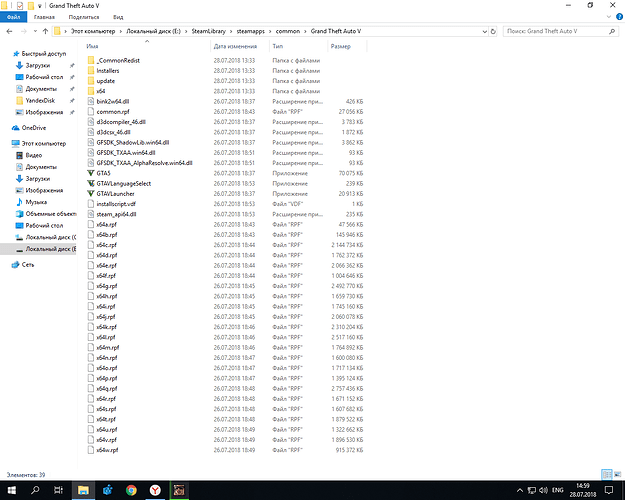Sort files by the Размер column
625x500 pixels.
coord(340,46)
